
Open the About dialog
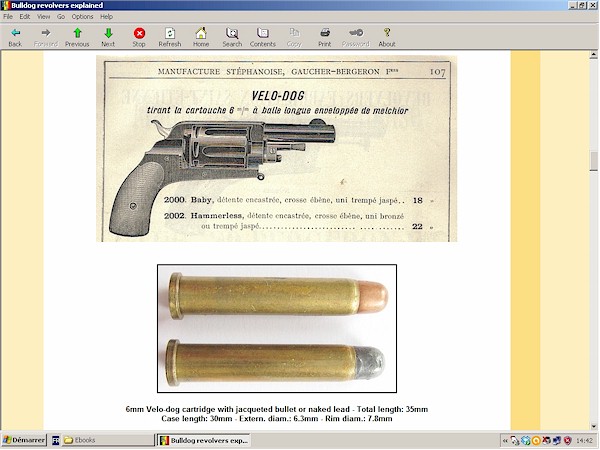tap(387, 37)
